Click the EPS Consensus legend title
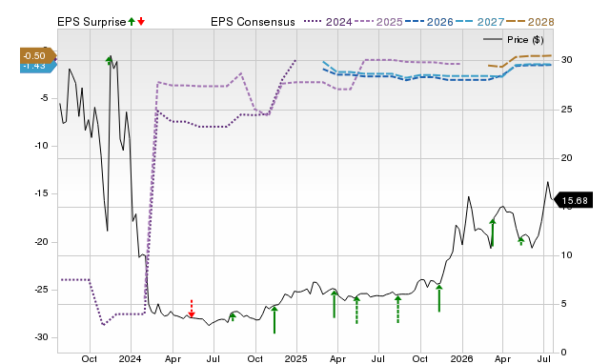The height and width of the screenshot is (364, 610). [253, 22]
